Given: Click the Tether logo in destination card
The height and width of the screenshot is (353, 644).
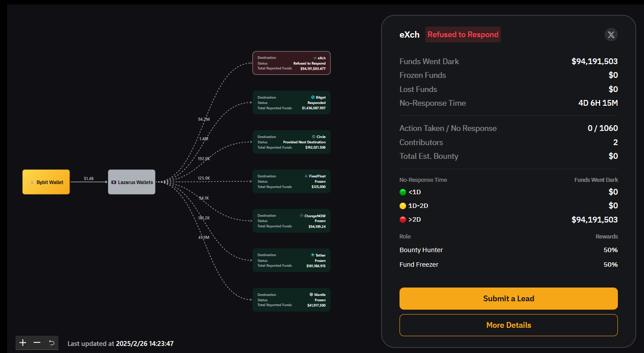Looking at the screenshot, I should point(312,255).
